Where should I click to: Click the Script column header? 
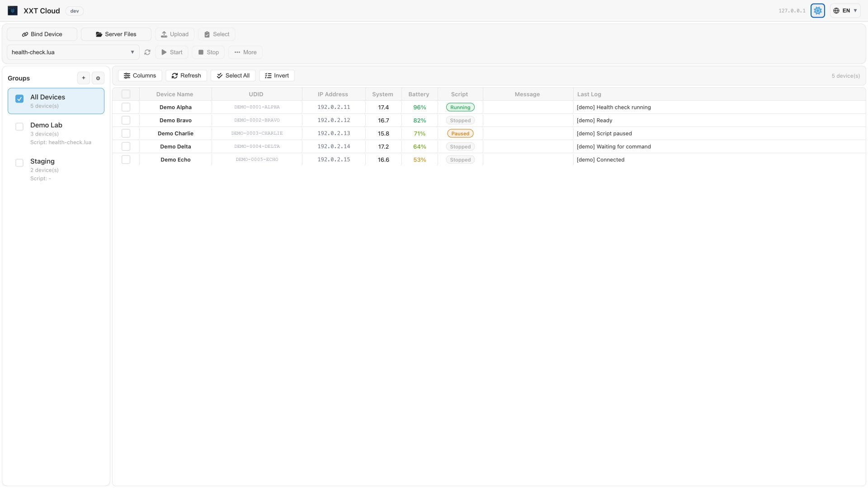459,94
